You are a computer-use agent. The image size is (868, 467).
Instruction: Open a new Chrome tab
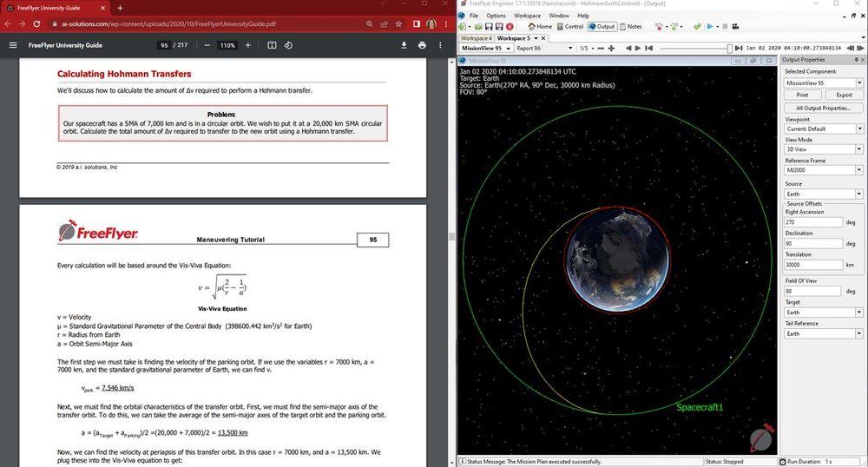pyautogui.click(x=120, y=8)
